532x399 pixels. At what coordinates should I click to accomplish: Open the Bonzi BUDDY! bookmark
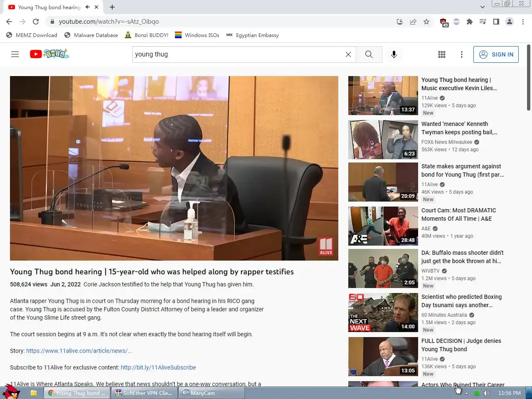pos(146,35)
